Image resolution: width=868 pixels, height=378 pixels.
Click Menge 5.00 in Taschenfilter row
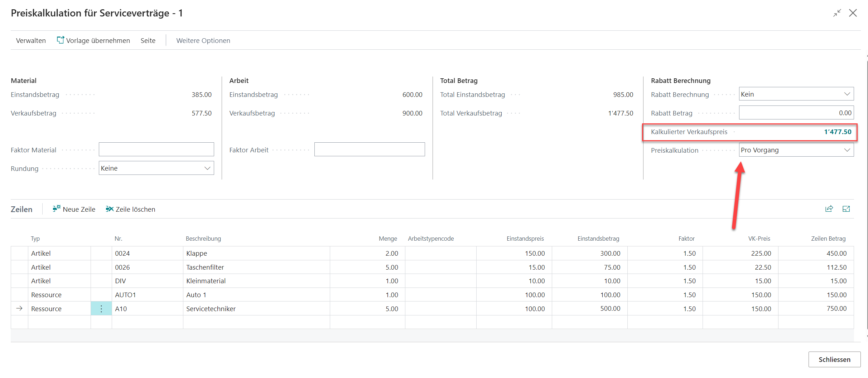pyautogui.click(x=367, y=267)
